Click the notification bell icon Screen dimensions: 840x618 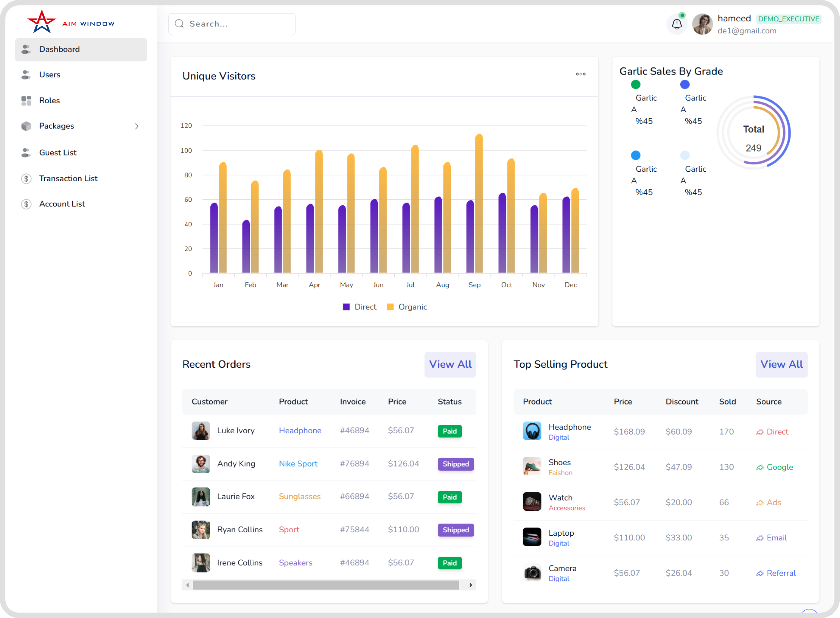tap(676, 24)
